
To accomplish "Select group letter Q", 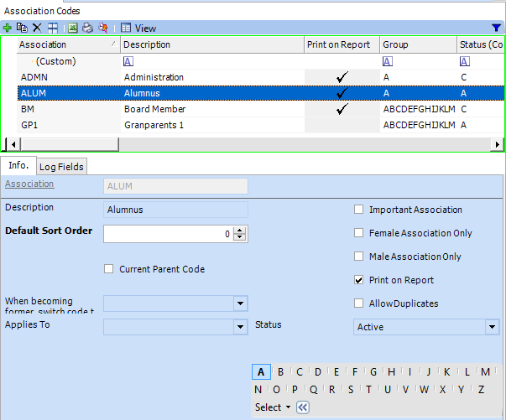I will [x=313, y=389].
